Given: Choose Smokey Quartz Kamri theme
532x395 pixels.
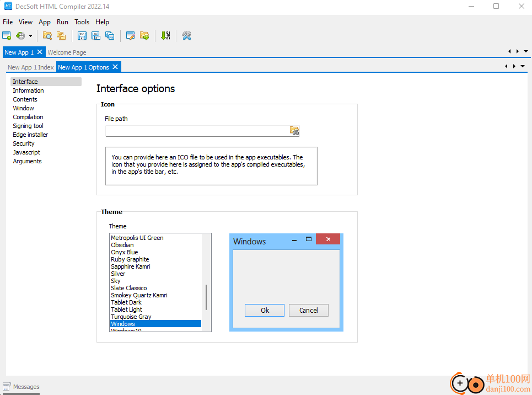Looking at the screenshot, I should (x=155, y=295).
